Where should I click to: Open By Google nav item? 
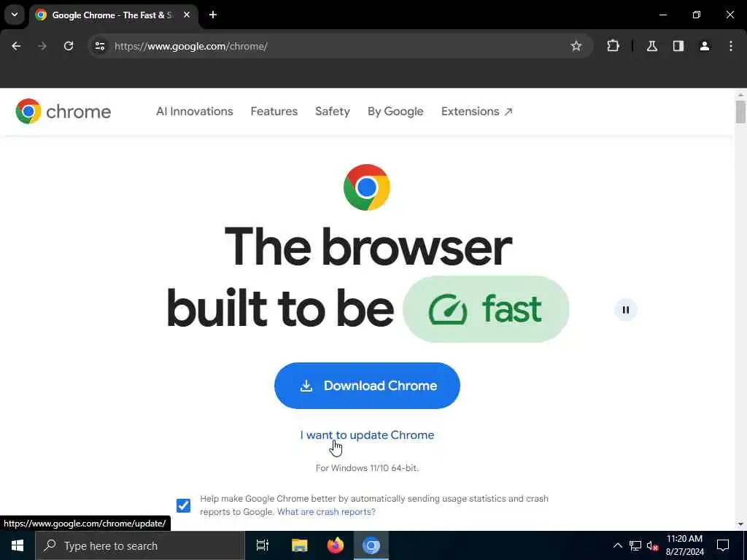coord(395,112)
